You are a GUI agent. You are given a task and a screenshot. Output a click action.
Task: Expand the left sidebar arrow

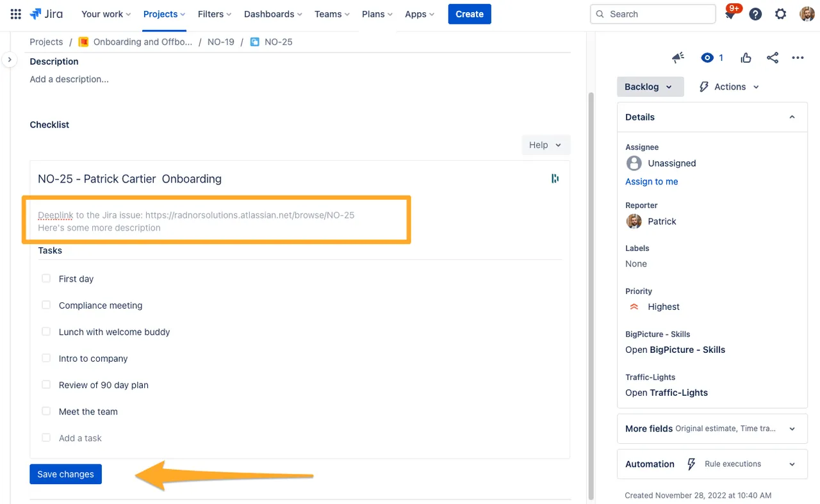point(10,59)
